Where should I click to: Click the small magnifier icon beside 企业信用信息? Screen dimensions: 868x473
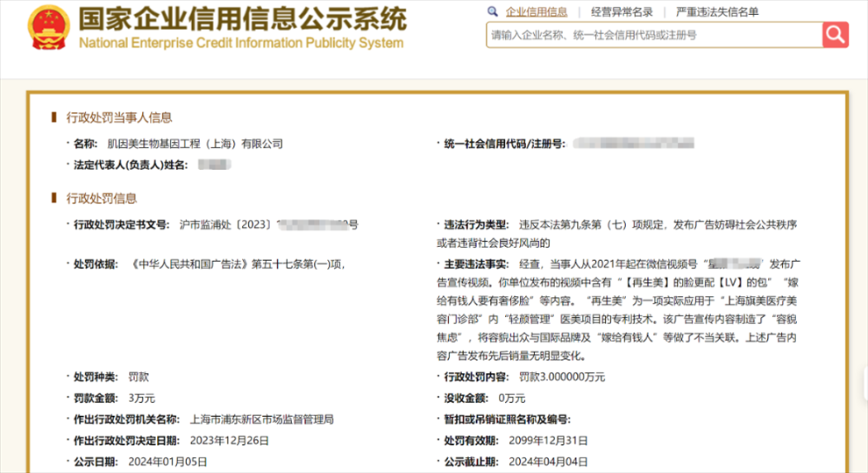click(x=494, y=12)
